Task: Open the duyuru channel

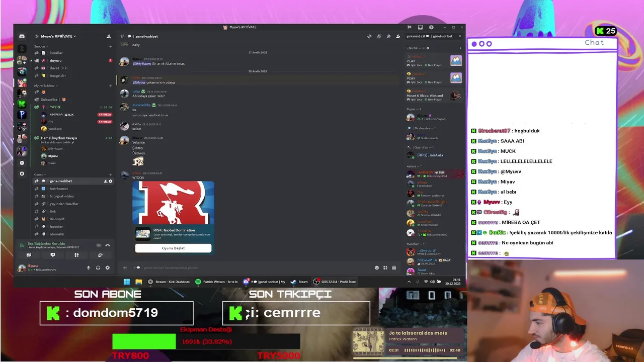Action: (73, 60)
